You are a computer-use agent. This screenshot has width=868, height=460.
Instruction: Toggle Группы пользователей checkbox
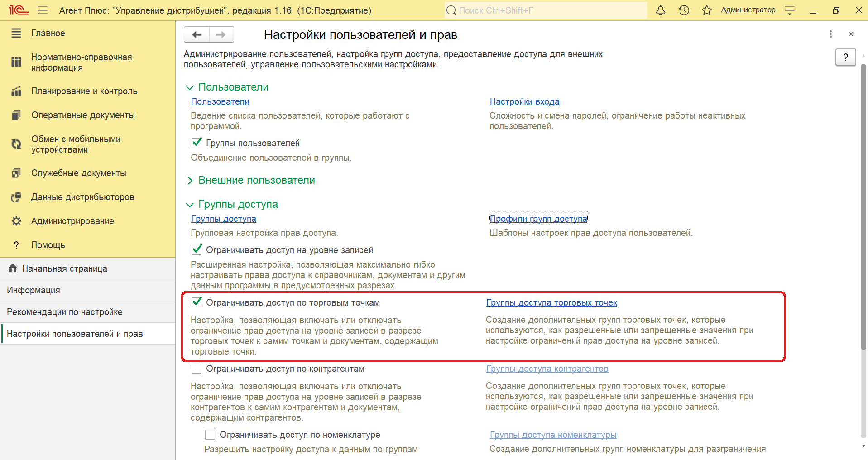click(197, 143)
